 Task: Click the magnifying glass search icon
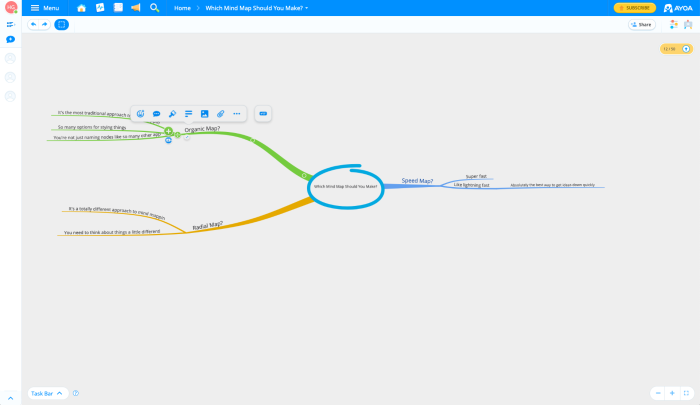pos(154,8)
